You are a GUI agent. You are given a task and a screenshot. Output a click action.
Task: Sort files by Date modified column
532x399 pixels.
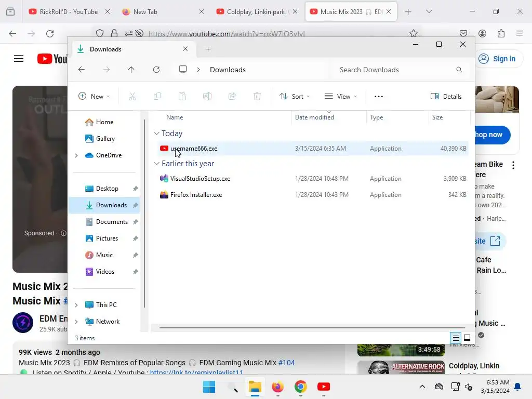[314, 117]
